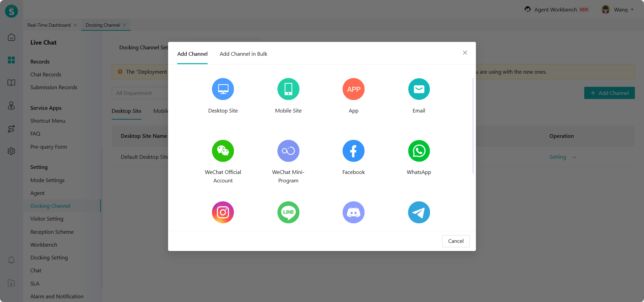
Task: Click the dialog's vertical scrollbar
Action: [473, 126]
